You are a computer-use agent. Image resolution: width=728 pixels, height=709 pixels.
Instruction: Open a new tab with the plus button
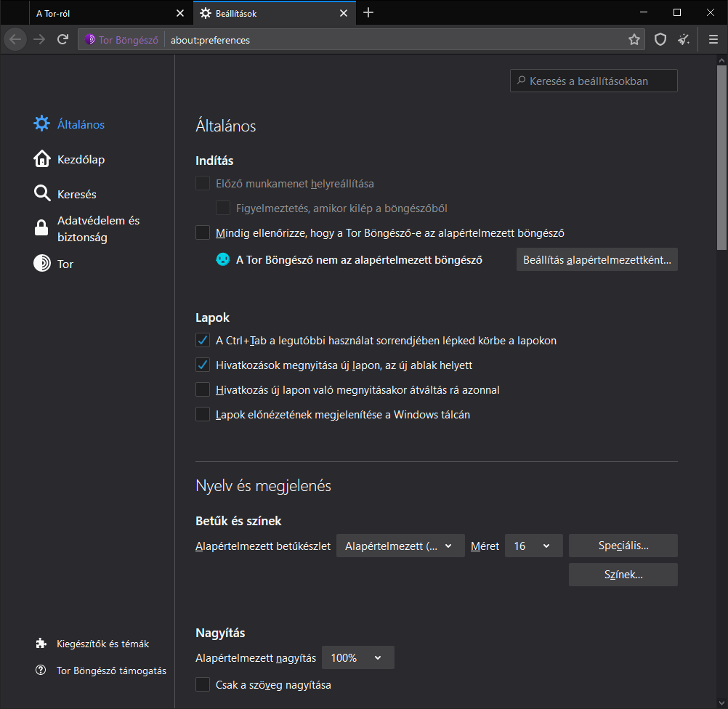click(x=368, y=13)
